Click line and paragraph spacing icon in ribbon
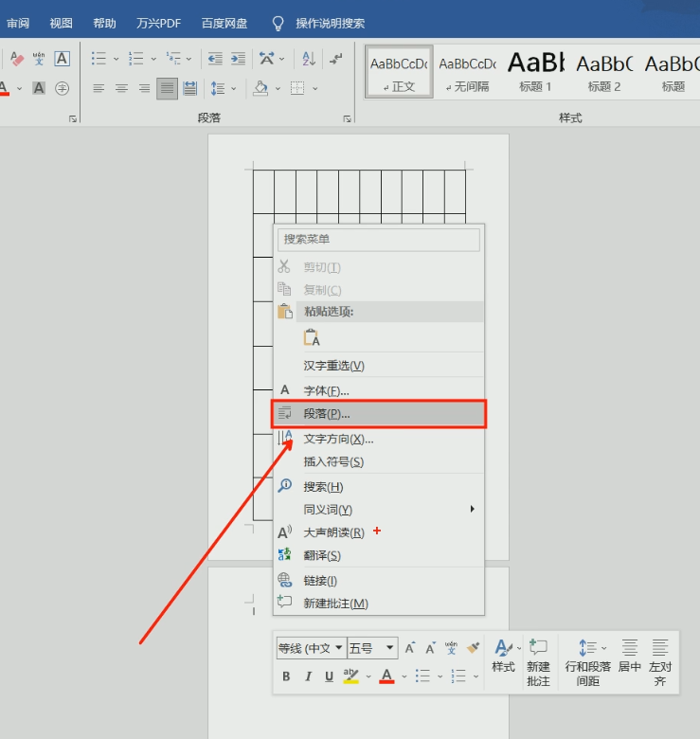The image size is (700, 739). [218, 88]
